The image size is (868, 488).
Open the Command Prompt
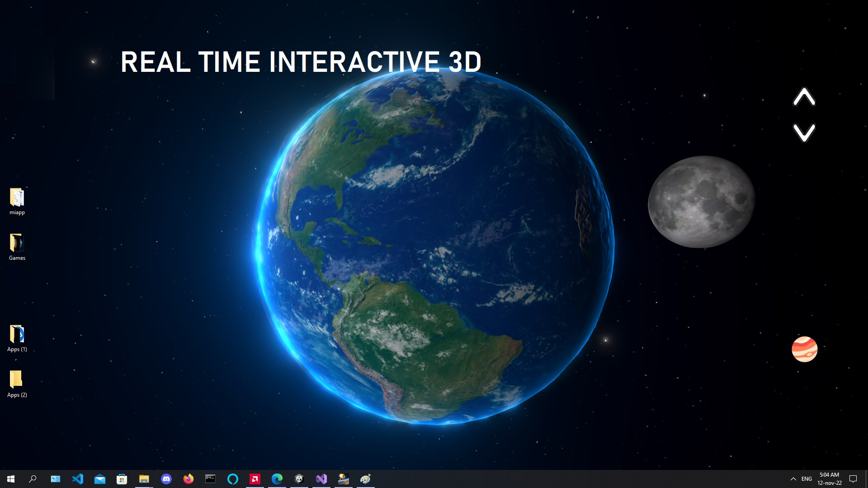coord(210,479)
